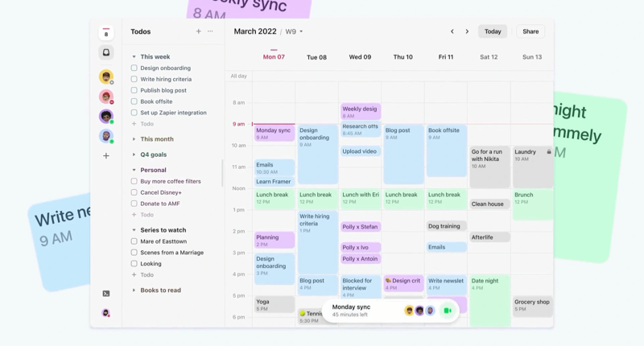Select the Mon 07 day header

[x=274, y=56]
